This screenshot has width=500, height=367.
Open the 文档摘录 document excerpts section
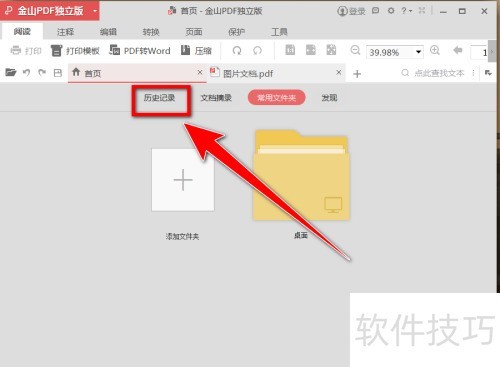[x=216, y=98]
